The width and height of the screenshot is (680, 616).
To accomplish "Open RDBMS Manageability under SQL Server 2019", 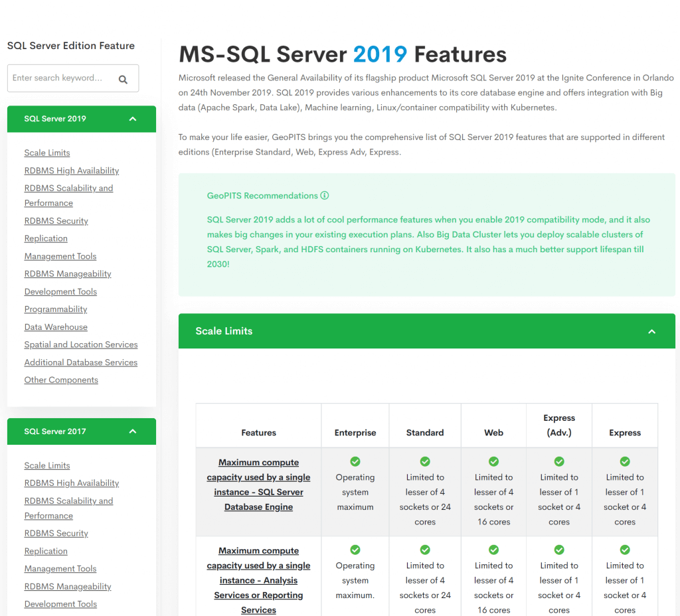I will coord(68,274).
